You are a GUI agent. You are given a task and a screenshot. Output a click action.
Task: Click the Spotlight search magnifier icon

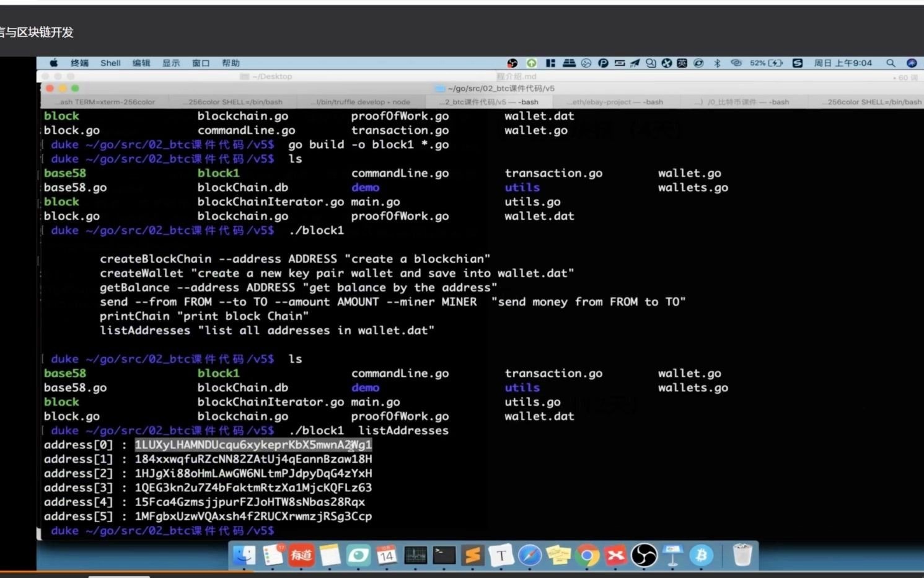[891, 63]
